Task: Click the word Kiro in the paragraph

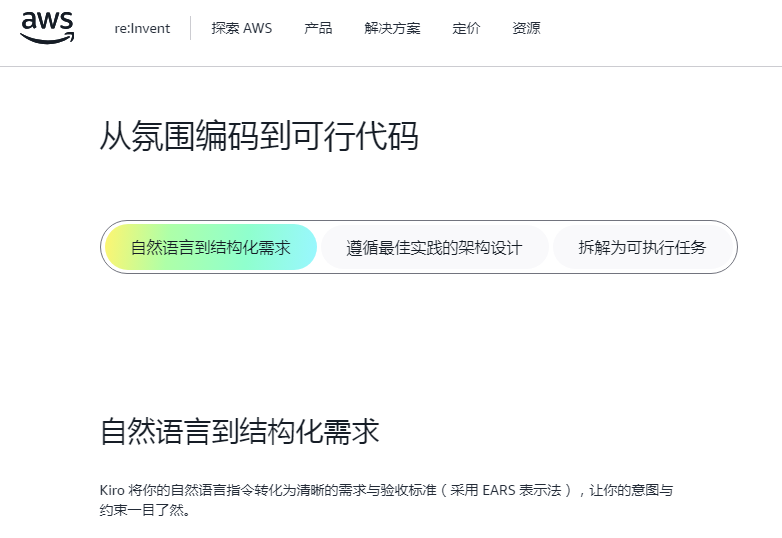Action: coord(111,490)
